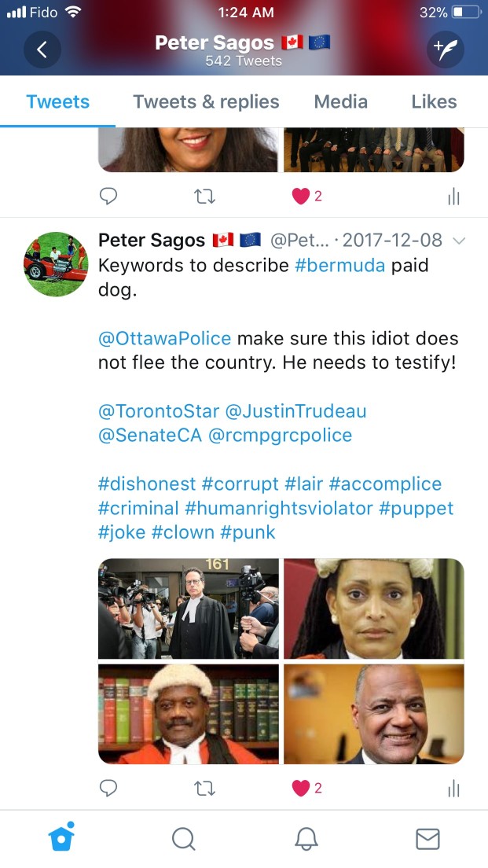Expand tweet options chevron beside 2017-12-08
Image resolution: width=488 pixels, height=868 pixels.
(x=459, y=241)
